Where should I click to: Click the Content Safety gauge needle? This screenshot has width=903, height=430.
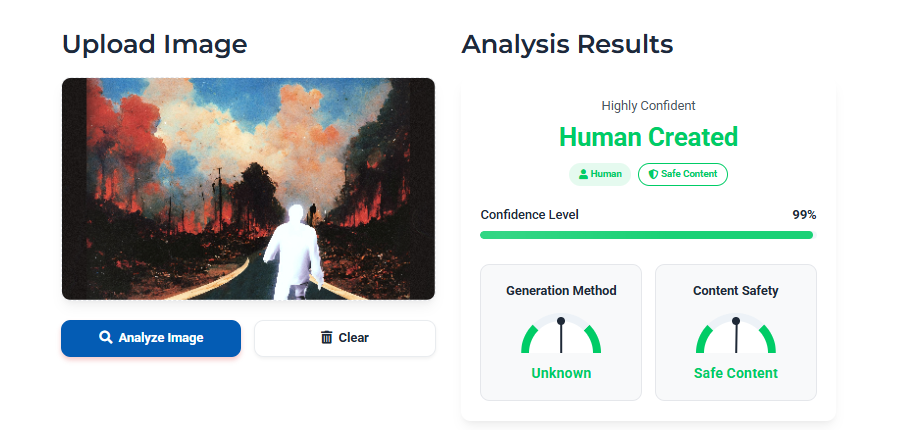pyautogui.click(x=736, y=336)
